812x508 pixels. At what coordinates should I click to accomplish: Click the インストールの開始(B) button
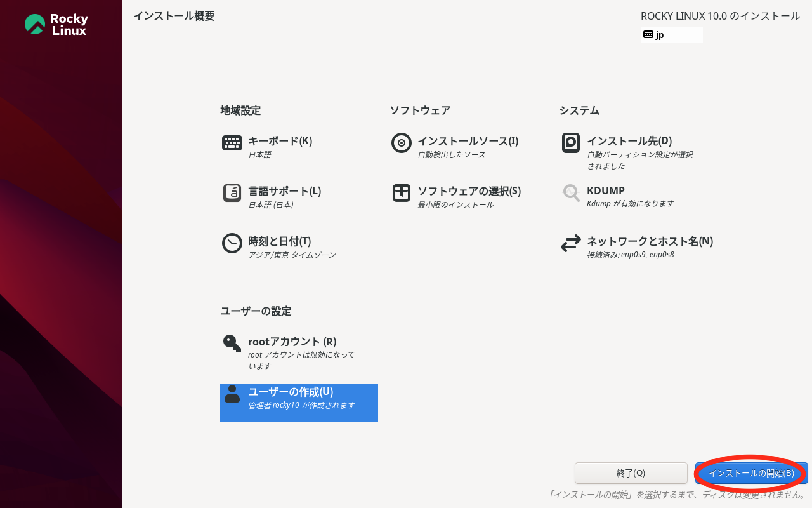pyautogui.click(x=751, y=473)
